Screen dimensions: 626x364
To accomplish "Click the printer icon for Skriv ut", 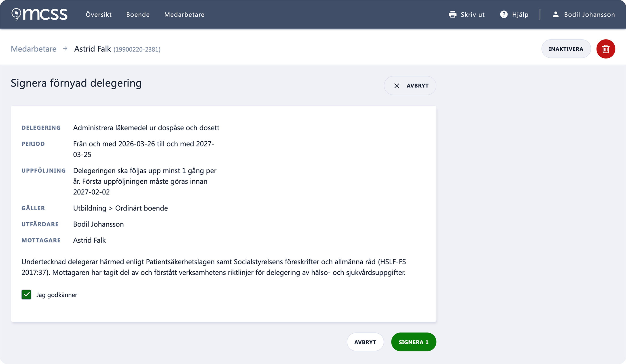I will point(453,14).
